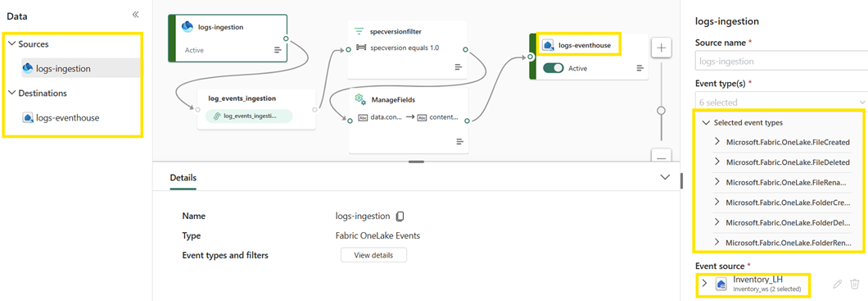Select the ManageFields node title
This screenshot has height=301, width=868.
click(393, 99)
